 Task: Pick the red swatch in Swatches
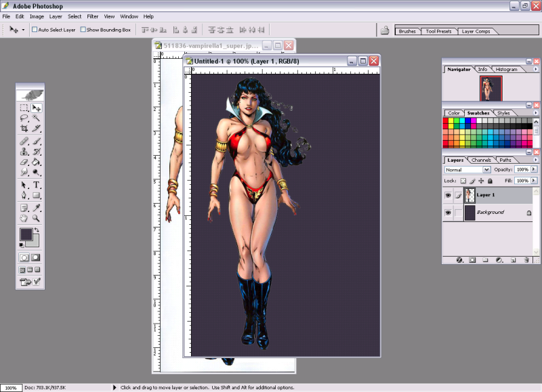click(445, 121)
